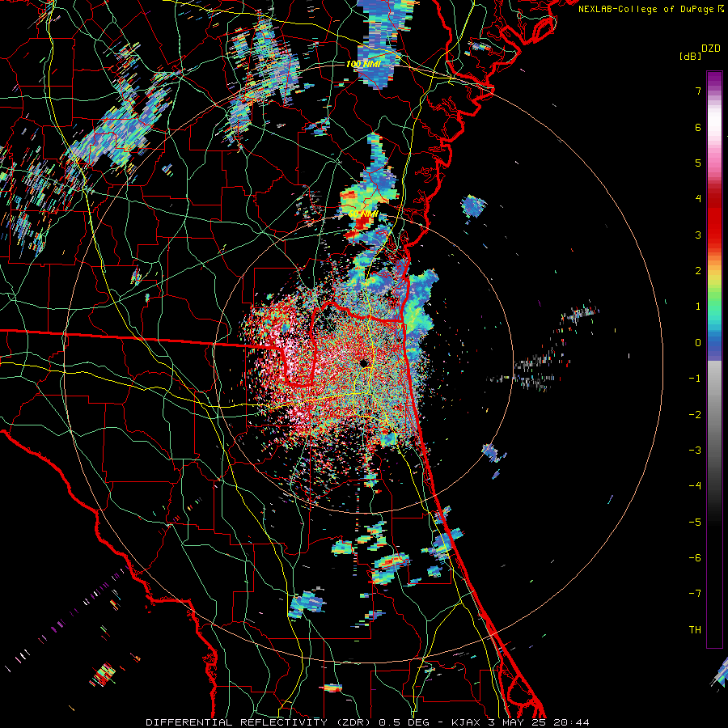
Task: Click the 6 value on the scale
Action: coord(698,127)
